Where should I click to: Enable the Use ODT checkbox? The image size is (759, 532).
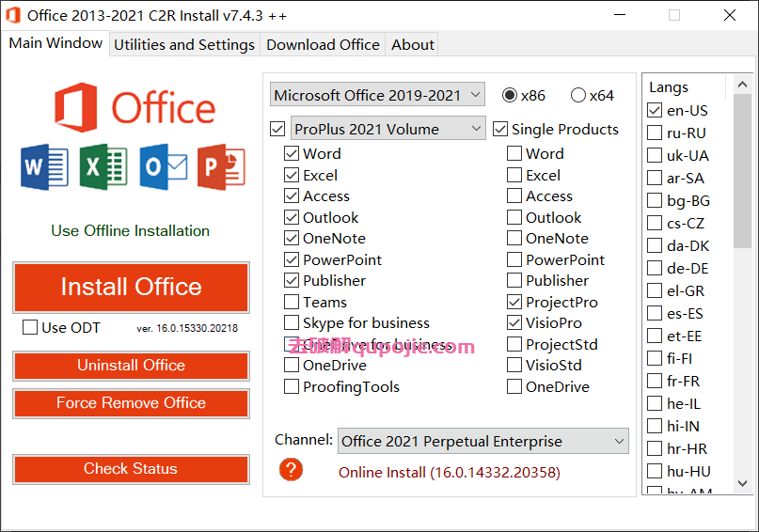pos(30,327)
